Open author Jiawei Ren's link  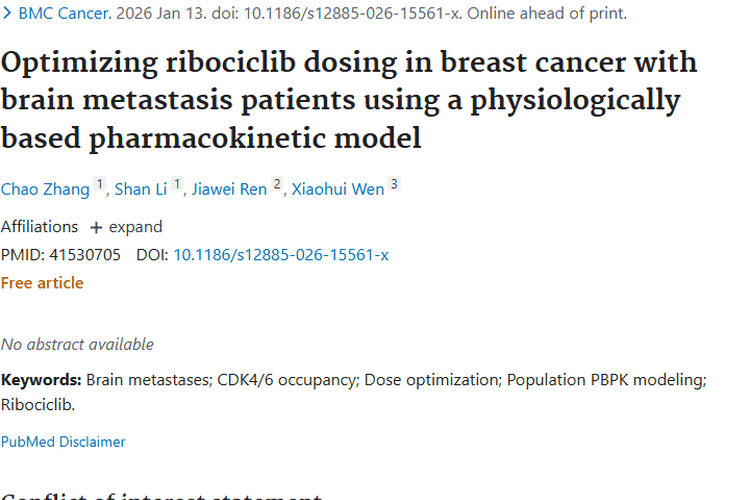[x=229, y=189]
